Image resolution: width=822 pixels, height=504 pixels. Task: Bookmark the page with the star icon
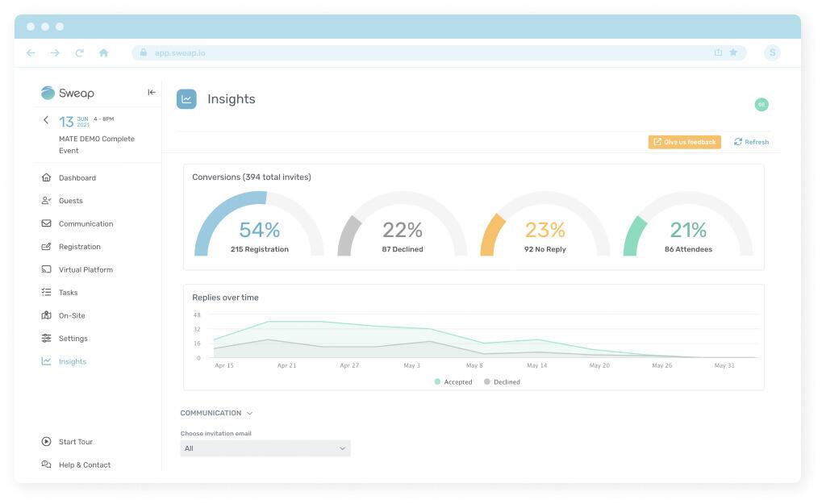(733, 53)
